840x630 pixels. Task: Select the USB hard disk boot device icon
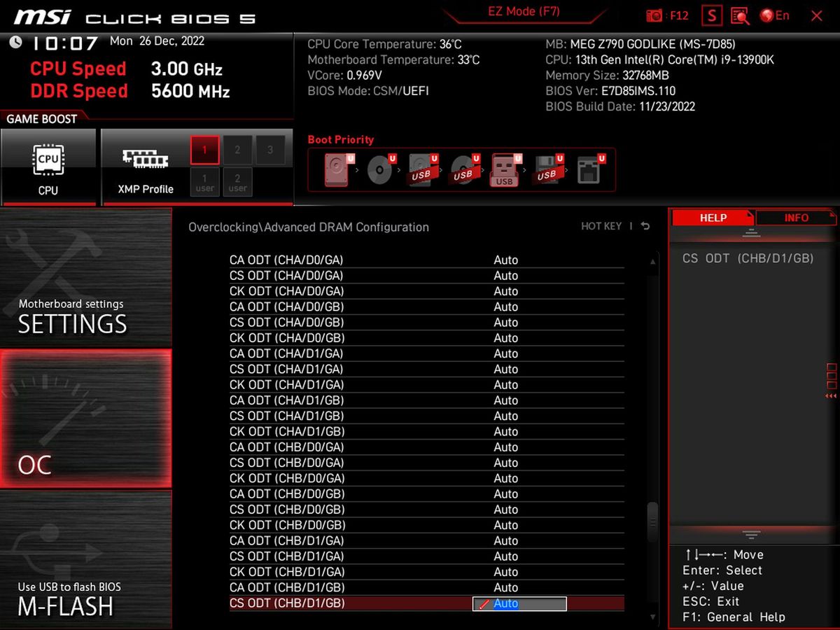pos(422,169)
